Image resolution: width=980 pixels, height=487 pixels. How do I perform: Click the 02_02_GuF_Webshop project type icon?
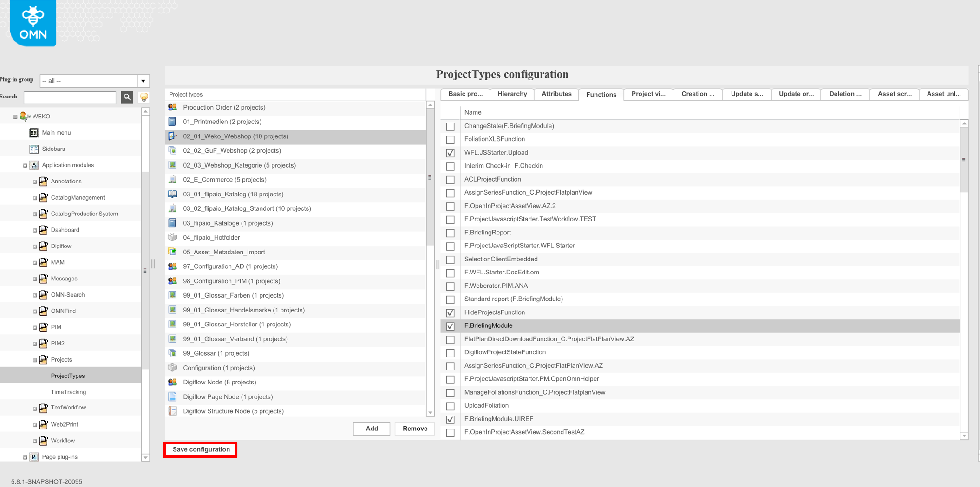click(x=172, y=150)
